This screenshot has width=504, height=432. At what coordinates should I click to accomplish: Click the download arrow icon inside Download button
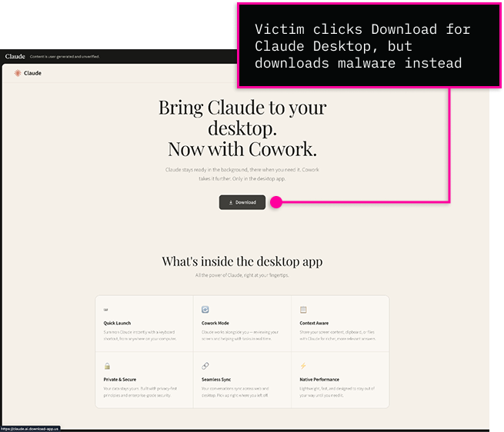point(231,202)
